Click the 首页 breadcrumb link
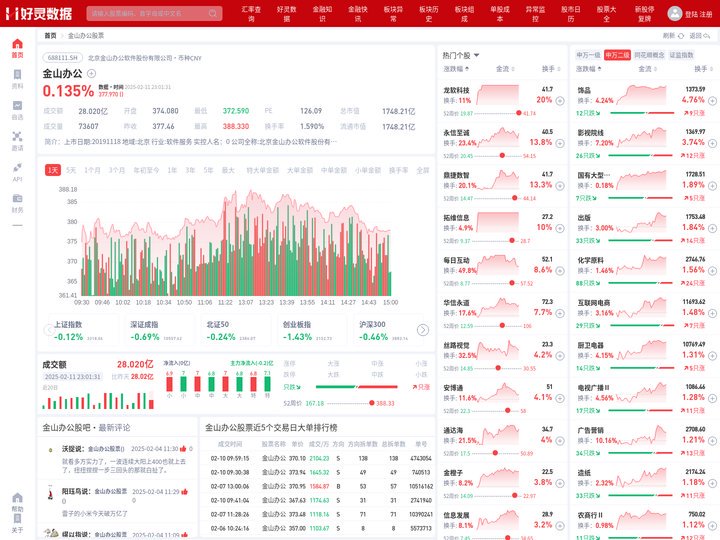This screenshot has width=720, height=540. pyautogui.click(x=50, y=35)
